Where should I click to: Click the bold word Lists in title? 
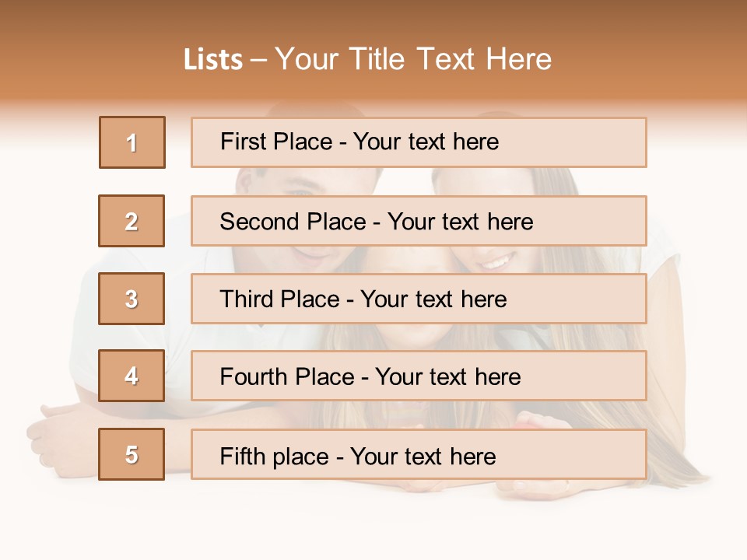[213, 60]
